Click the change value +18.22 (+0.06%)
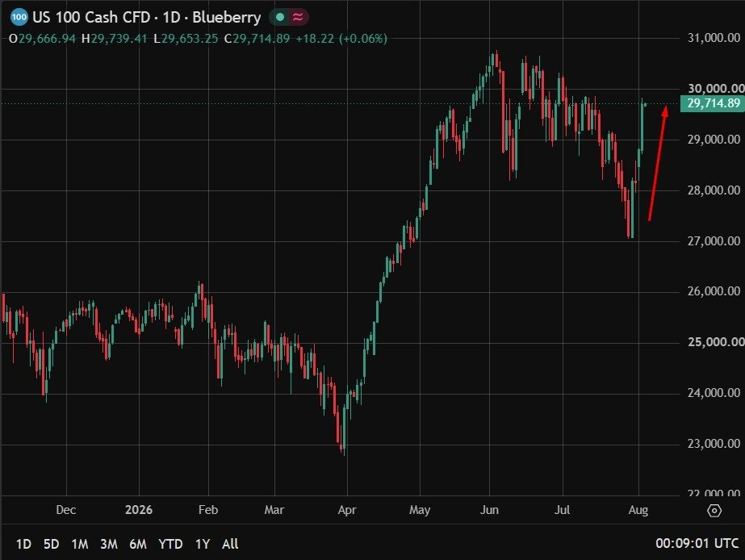This screenshot has width=745, height=560. click(341, 39)
